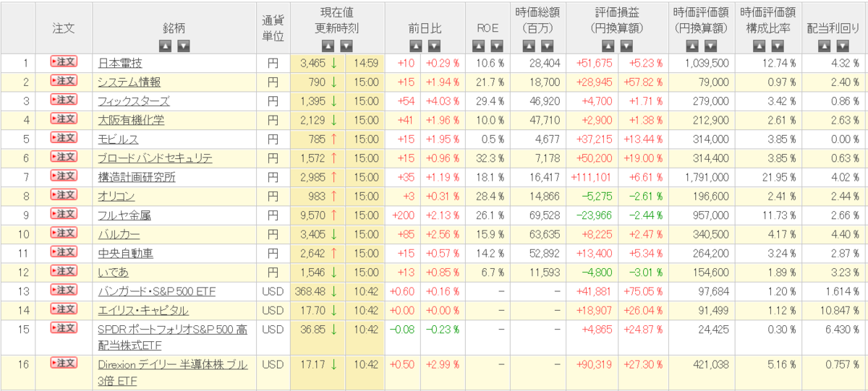
Task: Place order for SPDR ポートフォリオS&P 500 row
Action: (x=64, y=328)
